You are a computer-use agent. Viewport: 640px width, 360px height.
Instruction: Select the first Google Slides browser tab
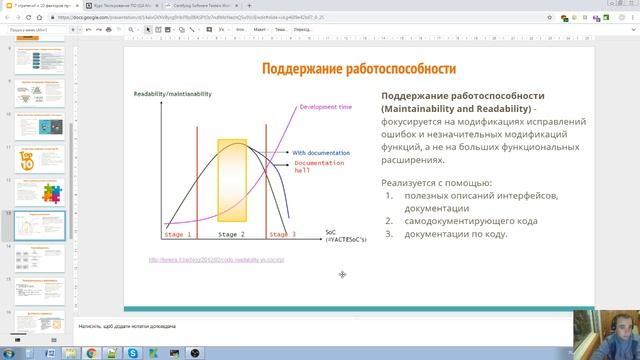pyautogui.click(x=42, y=6)
